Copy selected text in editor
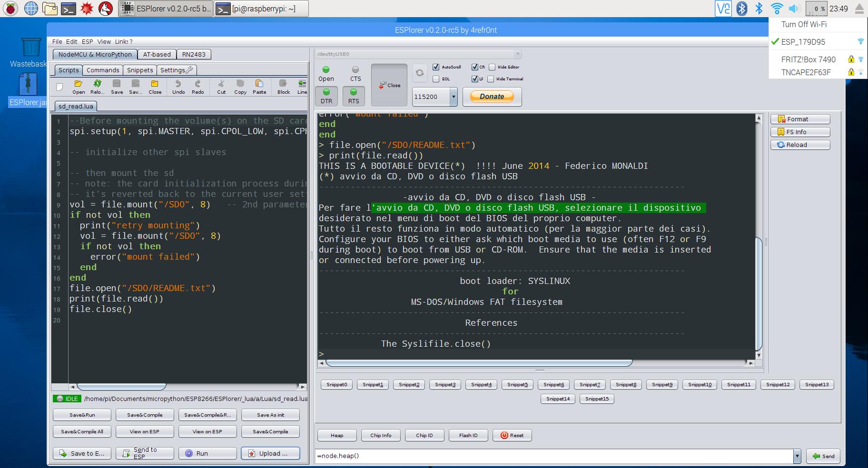The height and width of the screenshot is (468, 868). pos(240,87)
